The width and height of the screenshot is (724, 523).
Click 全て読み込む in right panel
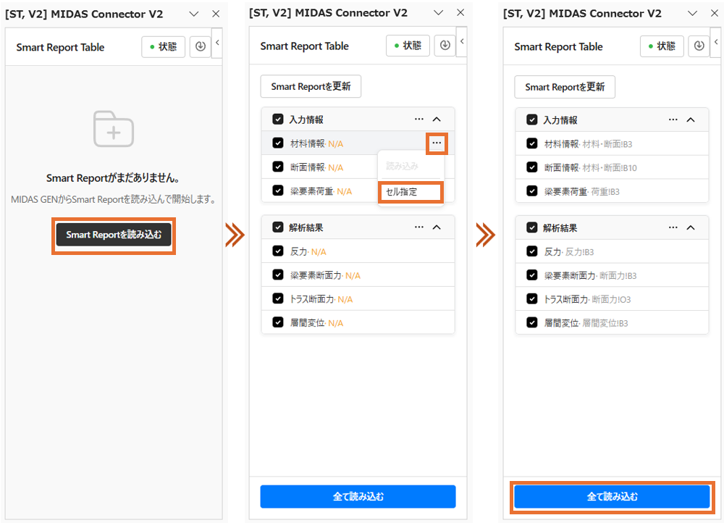coord(612,497)
